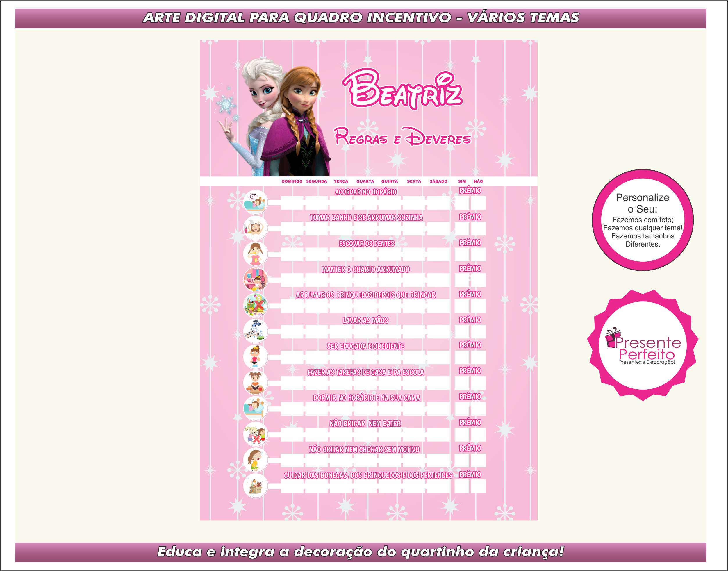Screen dimensions: 728x571
Task: Click the Cuidar das Bonecas task label
Action: click(x=368, y=475)
